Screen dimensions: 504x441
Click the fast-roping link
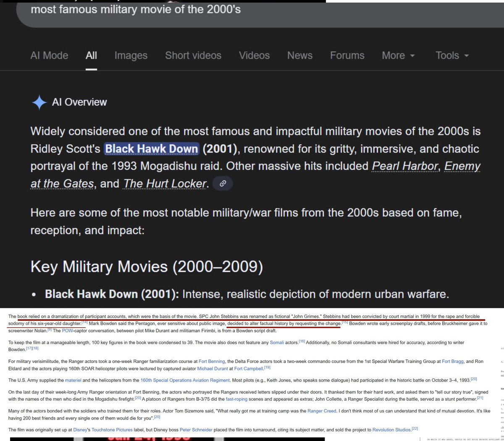point(236,399)
